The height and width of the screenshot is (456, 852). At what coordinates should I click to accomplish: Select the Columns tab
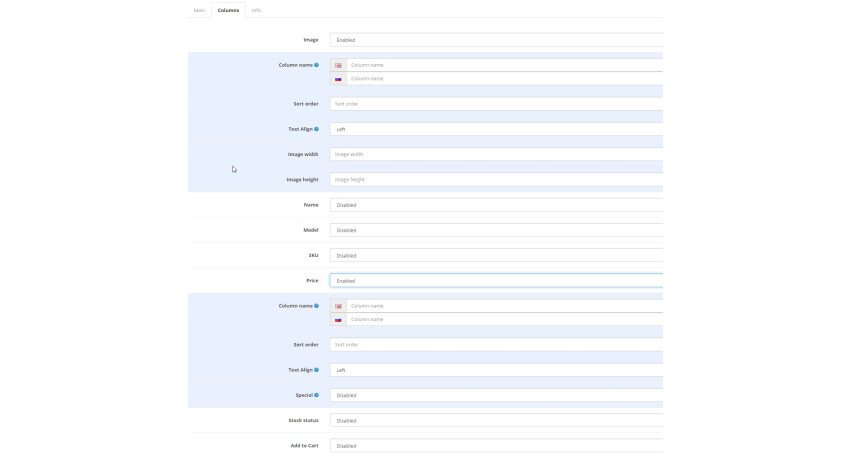pyautogui.click(x=228, y=10)
